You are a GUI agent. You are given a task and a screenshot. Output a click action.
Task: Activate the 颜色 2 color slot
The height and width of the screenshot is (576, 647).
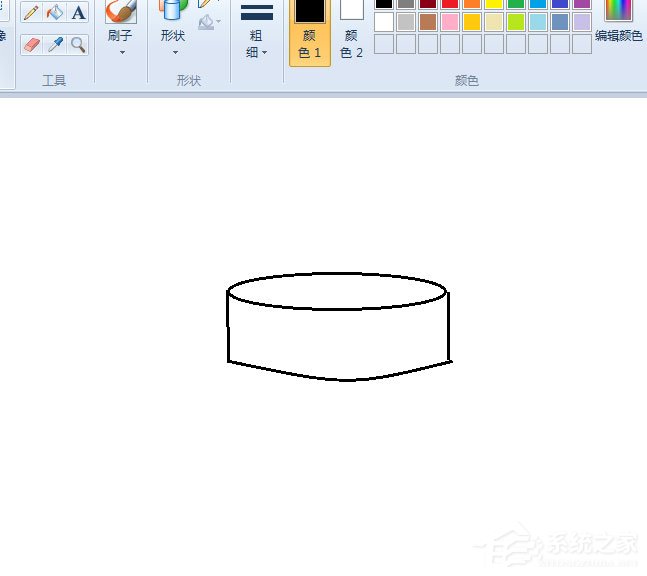coord(352,31)
